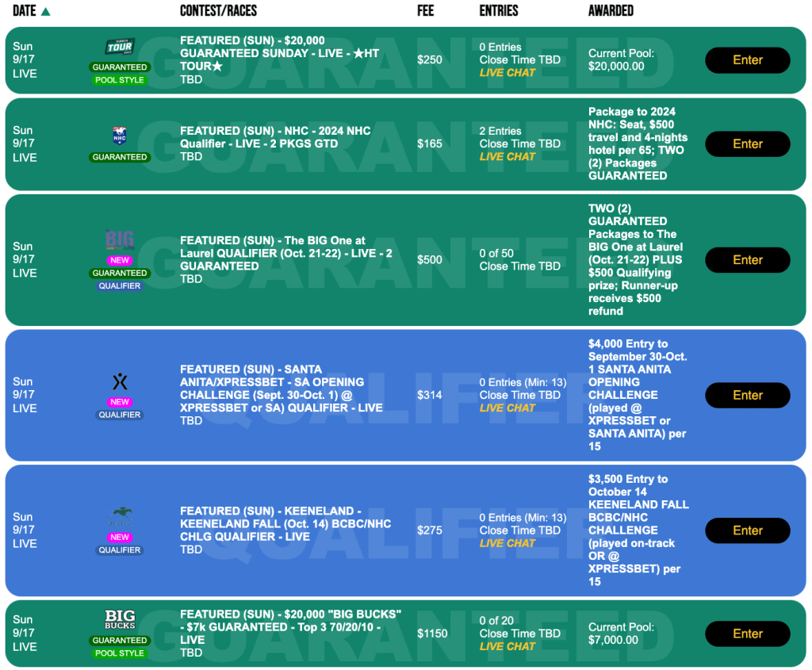Click the POOL STYLE badge on the Guaranteed Sunday row
This screenshot has height=670, width=812.
(120, 80)
